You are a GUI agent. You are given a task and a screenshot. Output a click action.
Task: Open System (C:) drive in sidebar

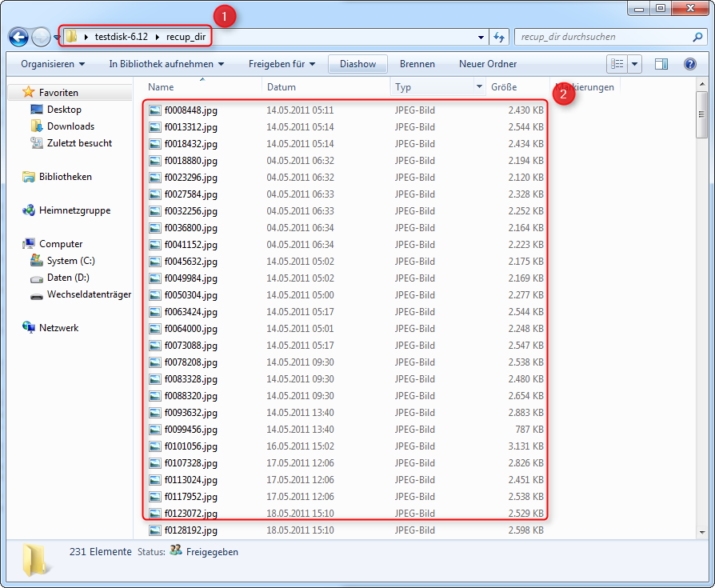[x=37, y=261]
